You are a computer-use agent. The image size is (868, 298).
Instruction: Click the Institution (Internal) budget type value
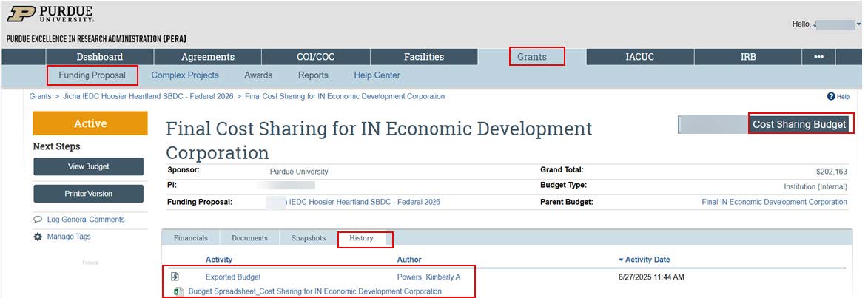815,187
